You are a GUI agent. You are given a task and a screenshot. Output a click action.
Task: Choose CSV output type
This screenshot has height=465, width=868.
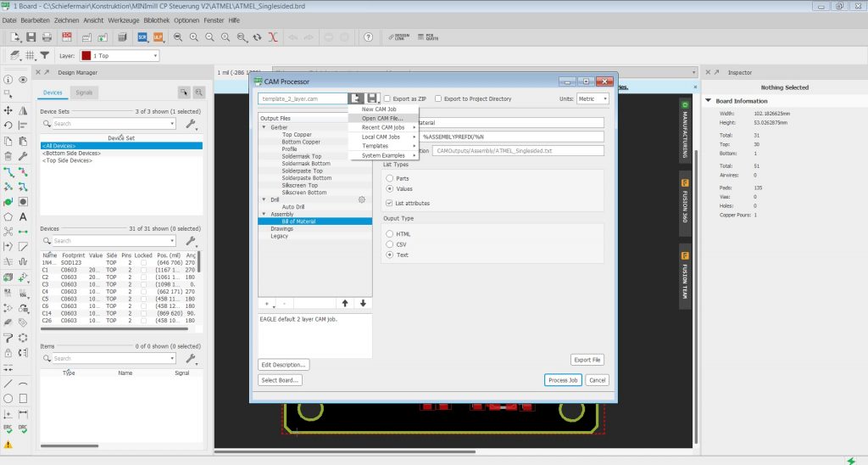[390, 244]
